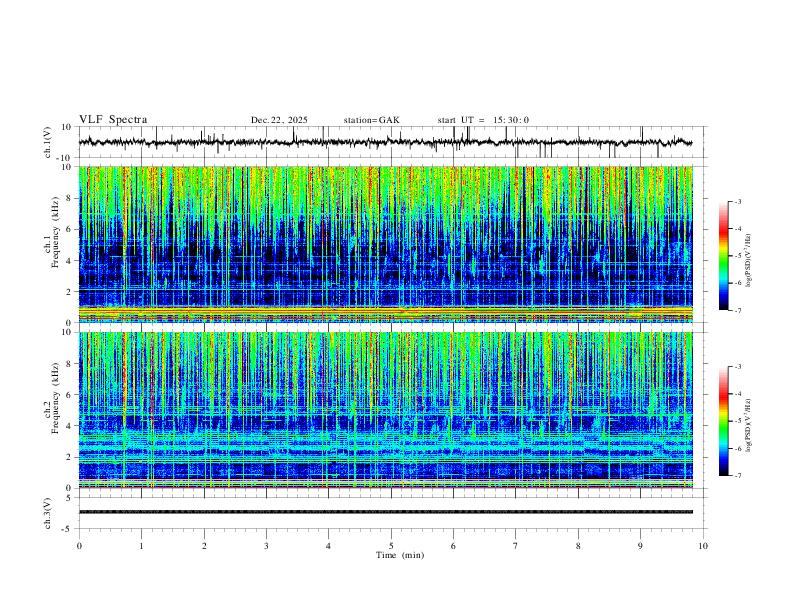Click inside the ch.1 spectrogram panel

[385, 244]
